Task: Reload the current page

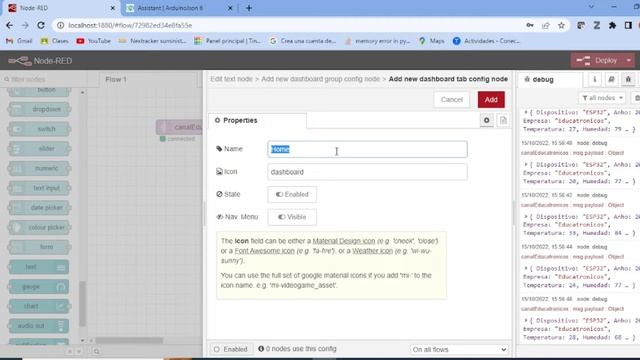Action: pyautogui.click(x=41, y=25)
